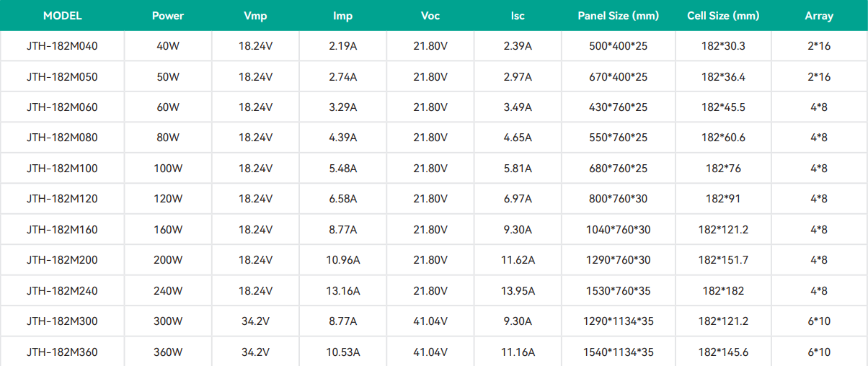
Task: Click the Array value for JTH-182M050
Action: (818, 77)
